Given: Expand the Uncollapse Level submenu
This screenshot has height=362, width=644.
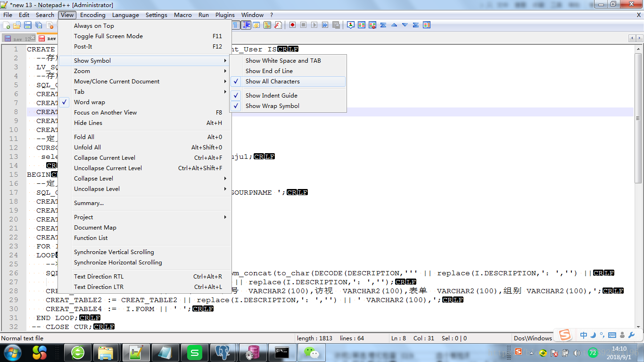Looking at the screenshot, I should (145, 189).
